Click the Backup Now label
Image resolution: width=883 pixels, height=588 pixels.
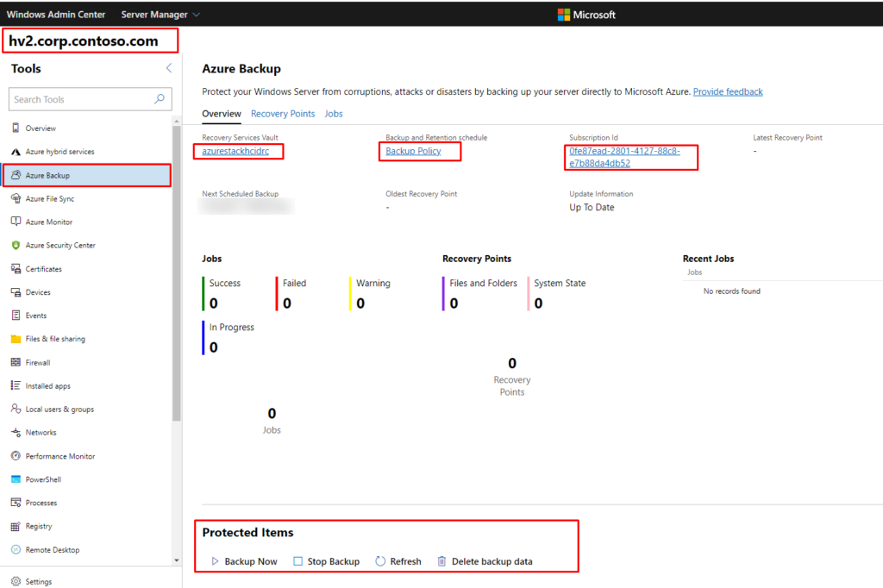(x=251, y=561)
